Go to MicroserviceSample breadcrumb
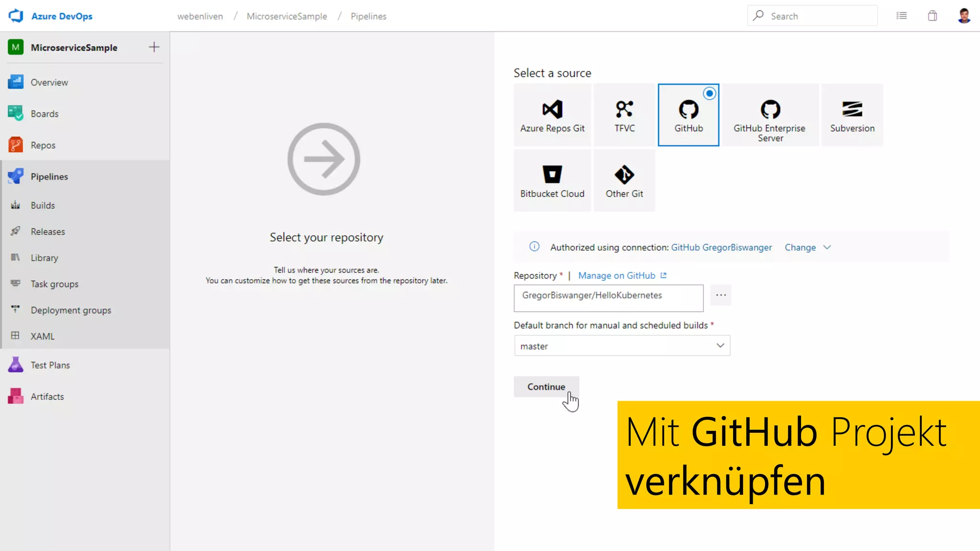 pos(287,16)
